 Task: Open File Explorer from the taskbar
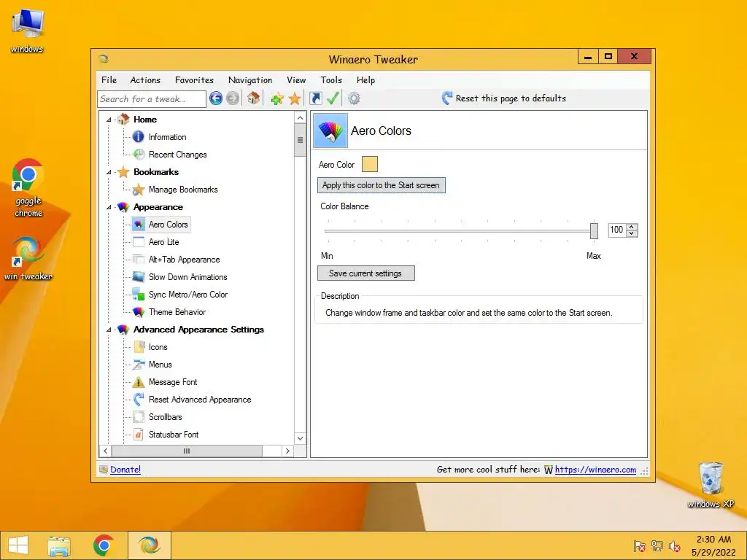point(59,545)
